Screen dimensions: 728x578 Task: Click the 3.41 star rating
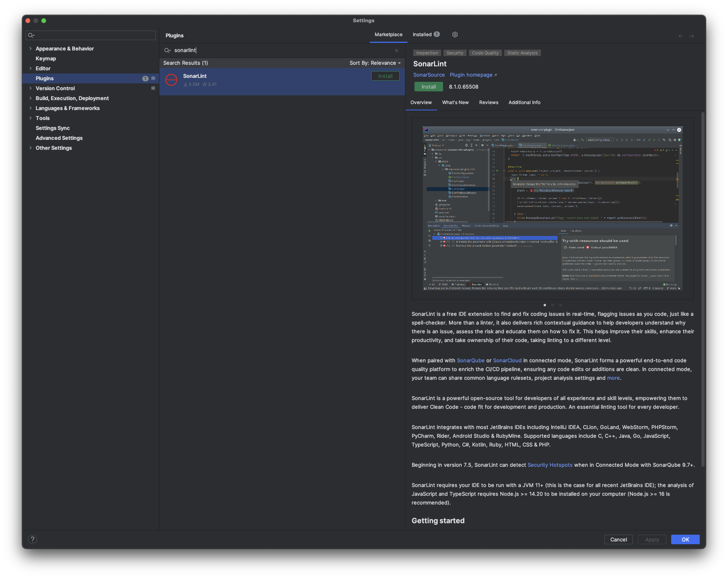pyautogui.click(x=210, y=84)
